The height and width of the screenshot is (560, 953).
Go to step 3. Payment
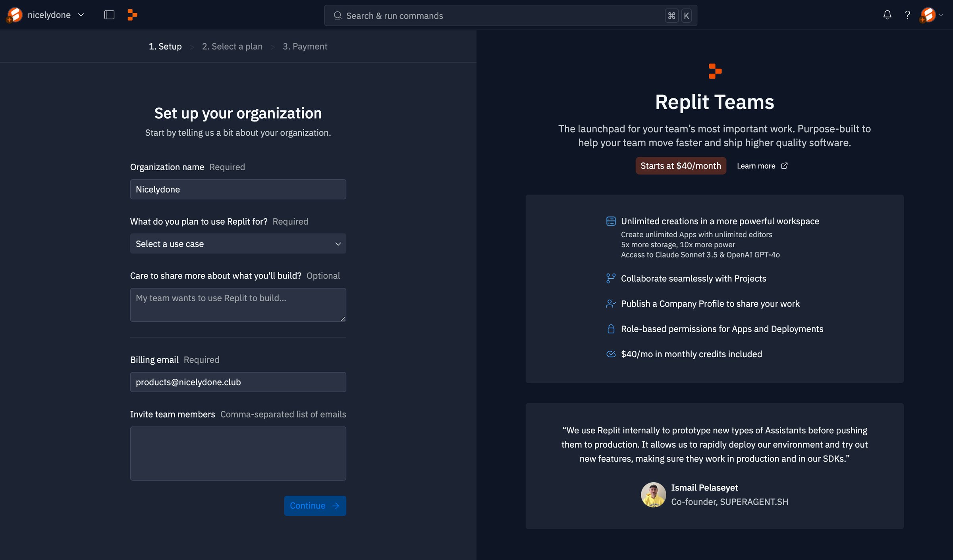[x=305, y=46]
